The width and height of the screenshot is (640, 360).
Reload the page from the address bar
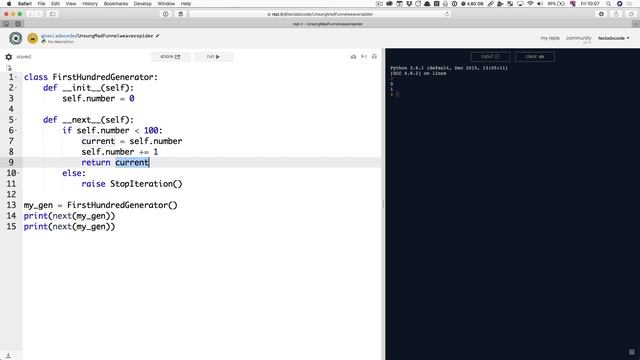pos(447,14)
